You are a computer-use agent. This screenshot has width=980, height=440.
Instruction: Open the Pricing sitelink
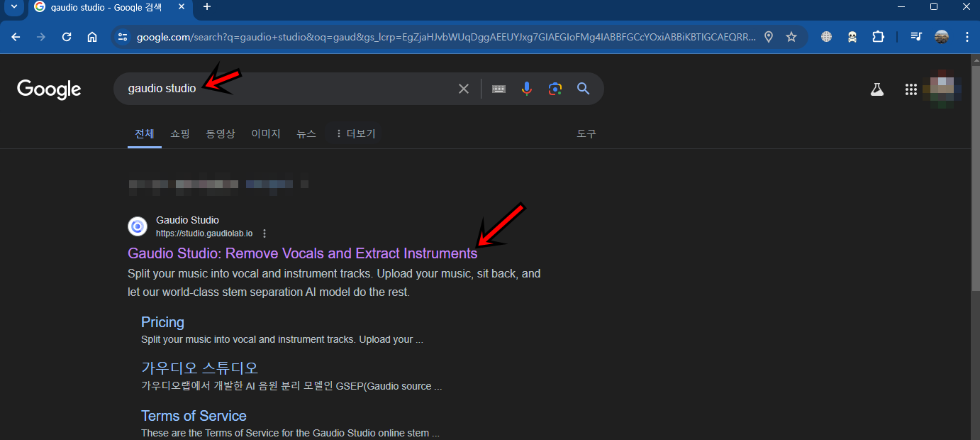[162, 322]
